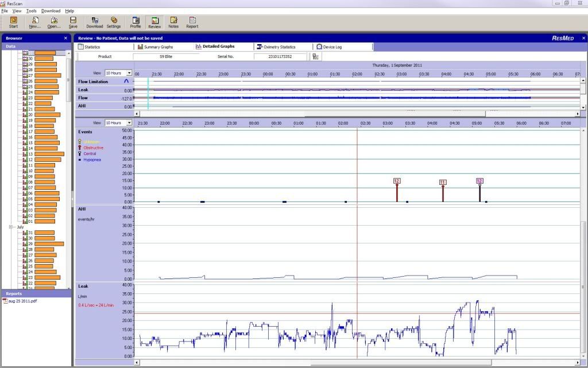This screenshot has width=588, height=368.
Task: Click the Download toolbar icon
Action: [95, 22]
